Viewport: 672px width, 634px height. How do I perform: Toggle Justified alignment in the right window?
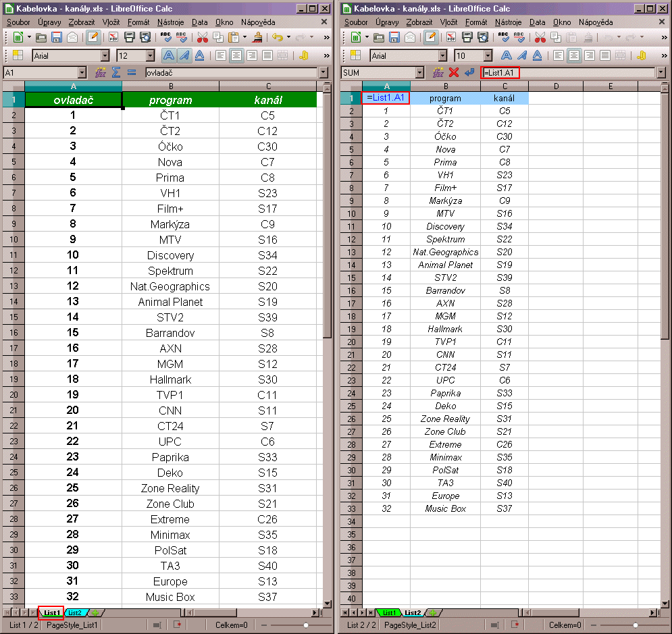tap(605, 55)
